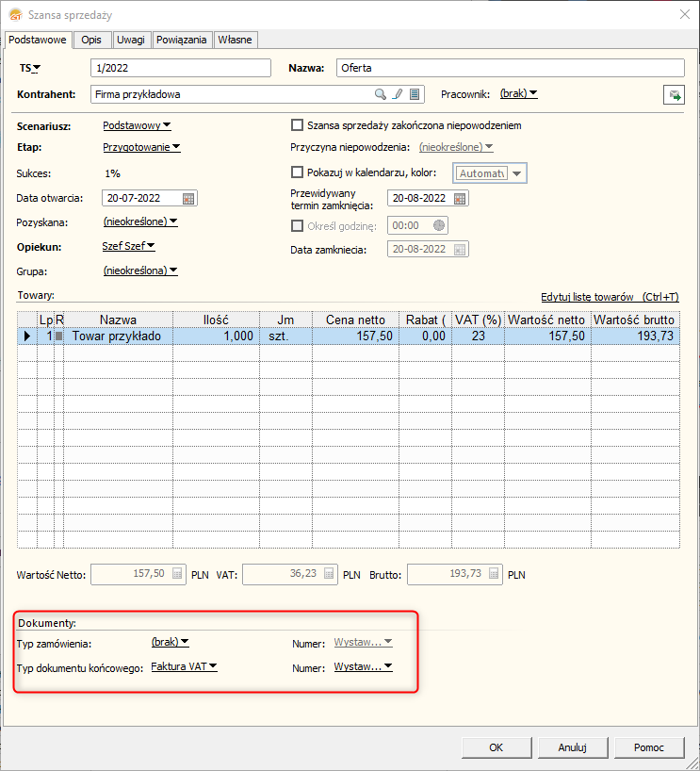Click gross value cell 193,73 in table

[x=635, y=336]
